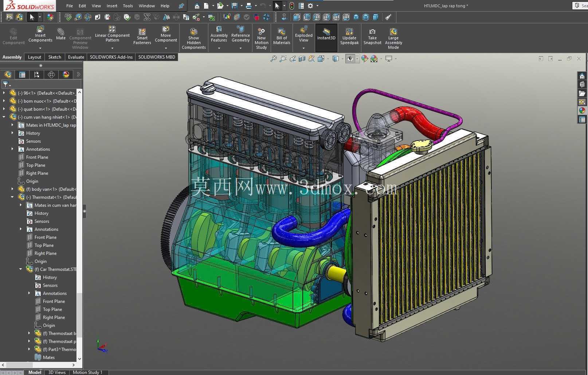Image resolution: width=588 pixels, height=375 pixels.
Task: Expand bom nuoc<1> component
Action: 4,101
